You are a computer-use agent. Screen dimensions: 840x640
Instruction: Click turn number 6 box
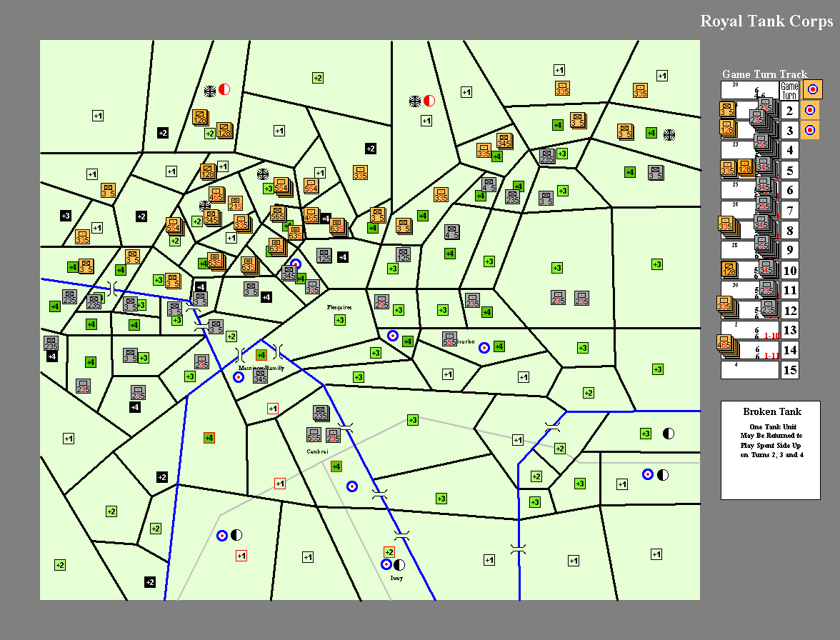coord(790,190)
